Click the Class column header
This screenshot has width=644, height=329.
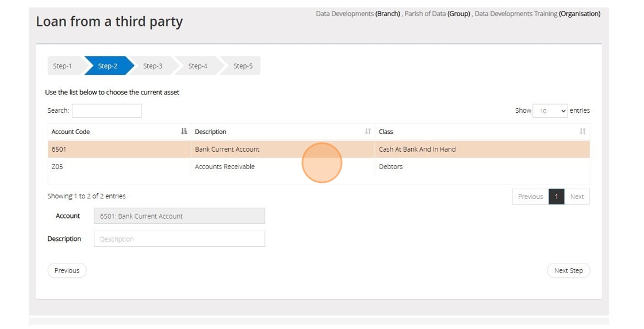click(386, 132)
